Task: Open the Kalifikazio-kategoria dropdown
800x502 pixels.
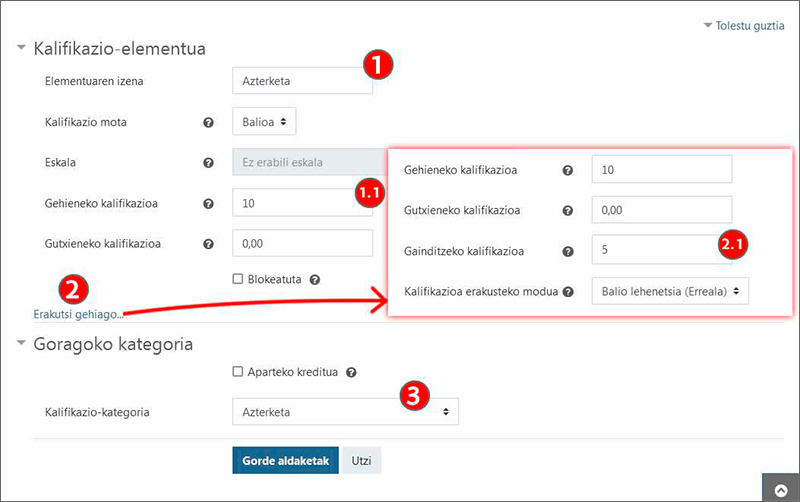Action: [x=345, y=411]
